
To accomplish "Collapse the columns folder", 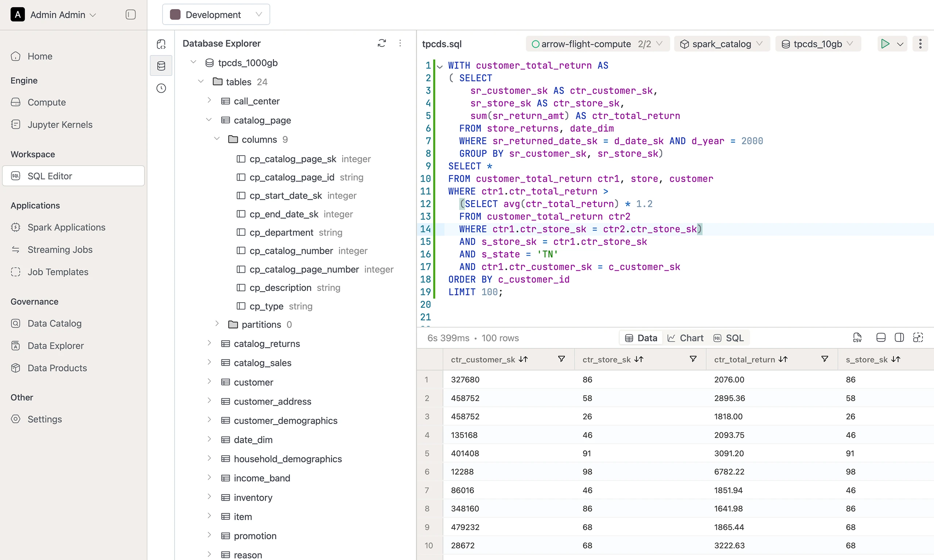I will pos(217,139).
